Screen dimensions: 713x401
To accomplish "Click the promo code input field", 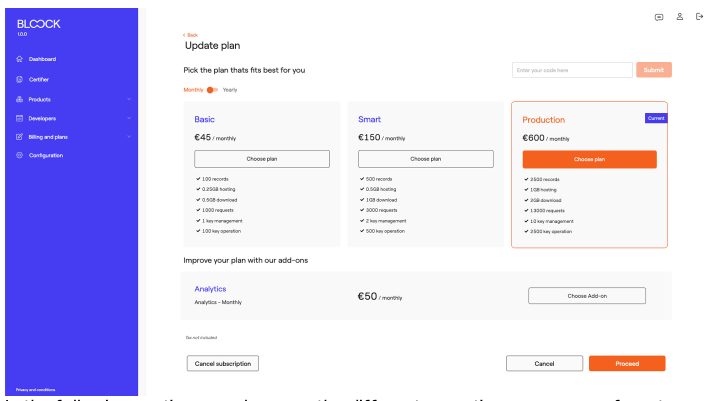I will pyautogui.click(x=571, y=70).
